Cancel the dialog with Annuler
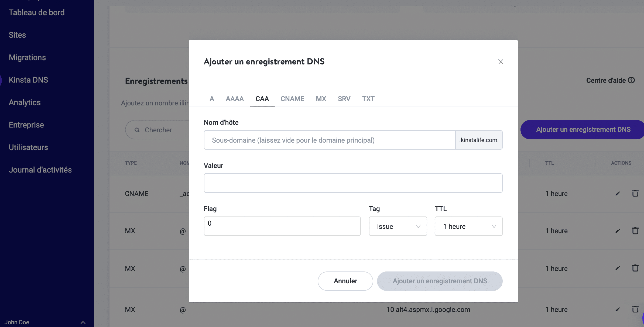The height and width of the screenshot is (327, 644). 345,281
